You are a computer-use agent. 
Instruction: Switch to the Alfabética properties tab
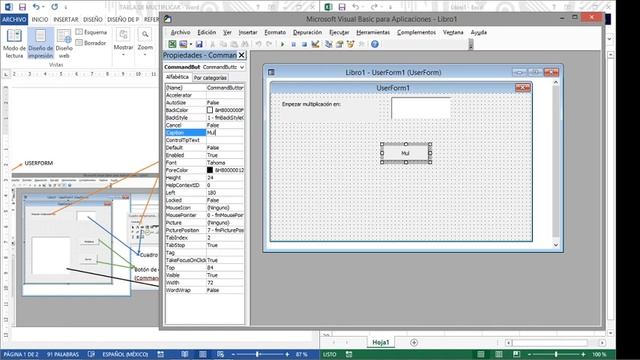(x=177, y=77)
